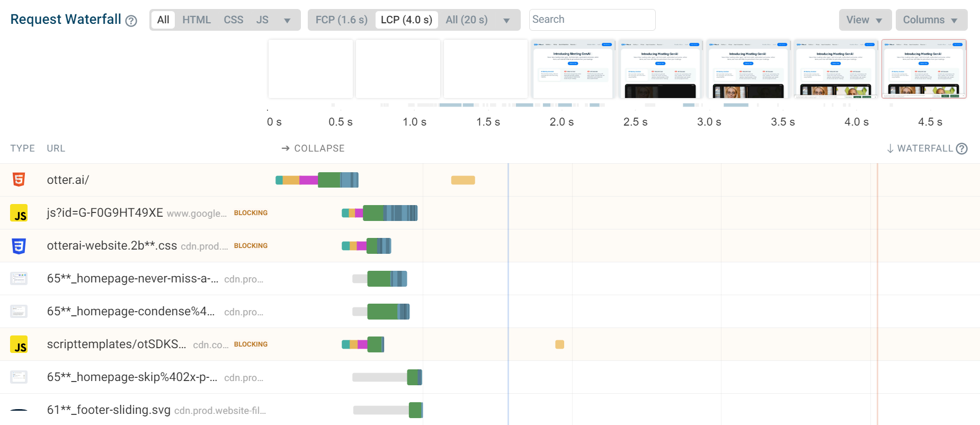Click image icon of homepage-skip row
Screen dimensions: 980x425
click(19, 377)
